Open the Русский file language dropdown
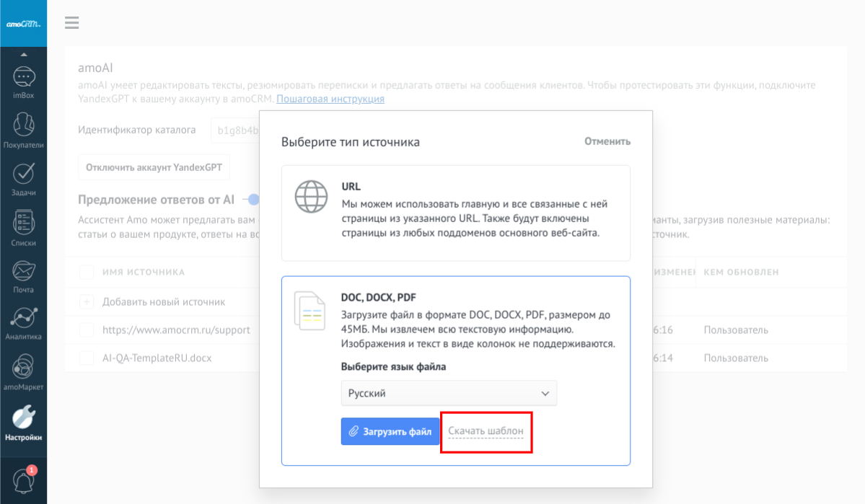The height and width of the screenshot is (504, 865). [449, 394]
